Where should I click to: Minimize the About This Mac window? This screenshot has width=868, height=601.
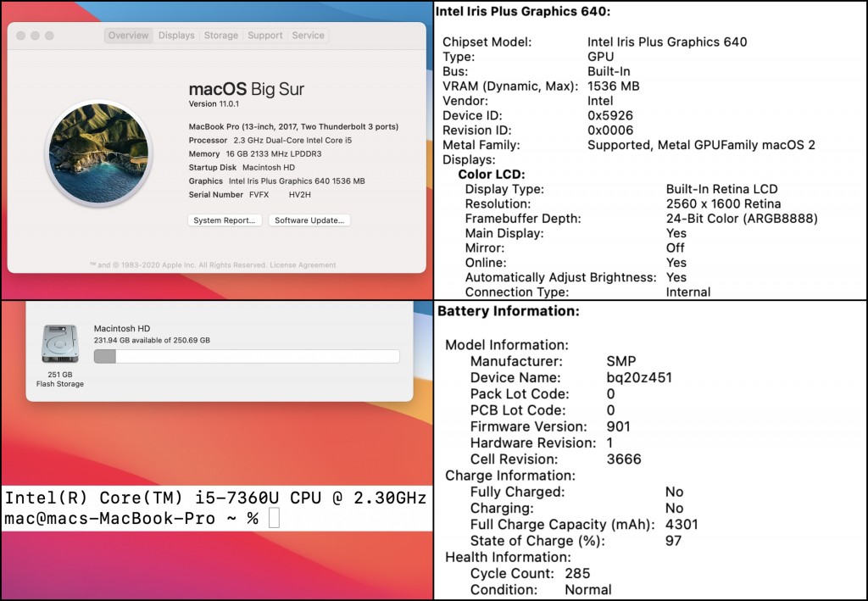coord(35,36)
